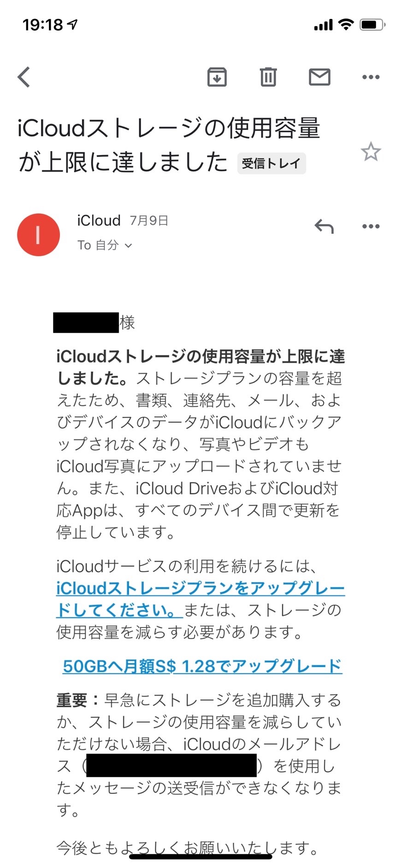The height and width of the screenshot is (868, 401).
Task: Star this iCloud storage email
Action: tap(371, 152)
